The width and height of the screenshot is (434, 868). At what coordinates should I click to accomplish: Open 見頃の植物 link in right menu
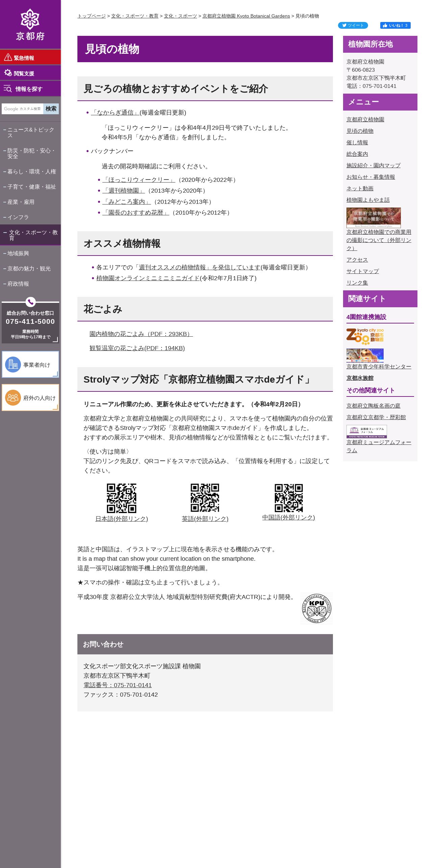(360, 131)
